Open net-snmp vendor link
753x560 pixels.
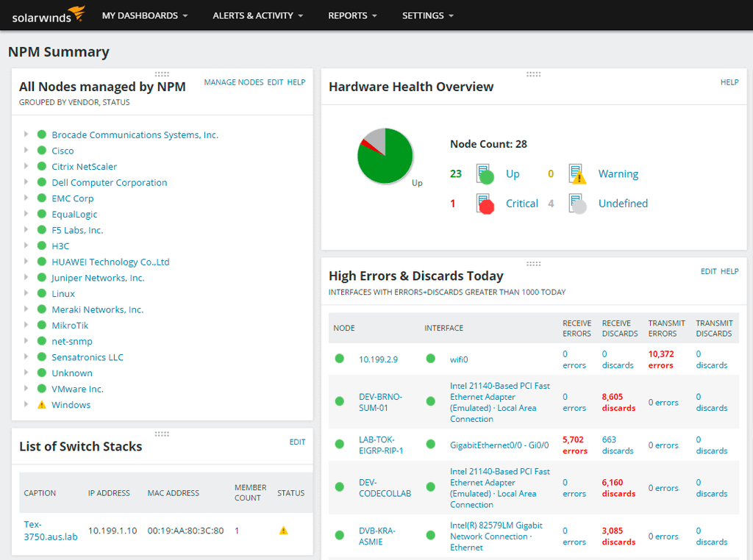point(72,341)
